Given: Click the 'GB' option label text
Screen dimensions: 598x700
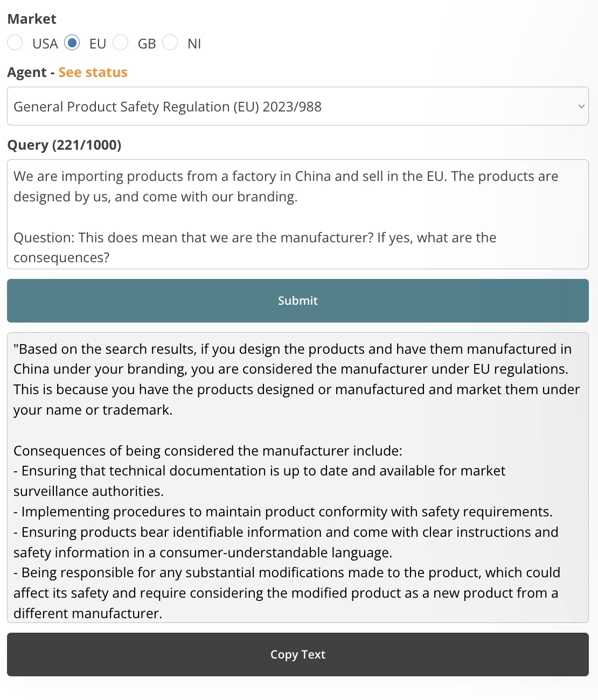Looking at the screenshot, I should [x=147, y=44].
